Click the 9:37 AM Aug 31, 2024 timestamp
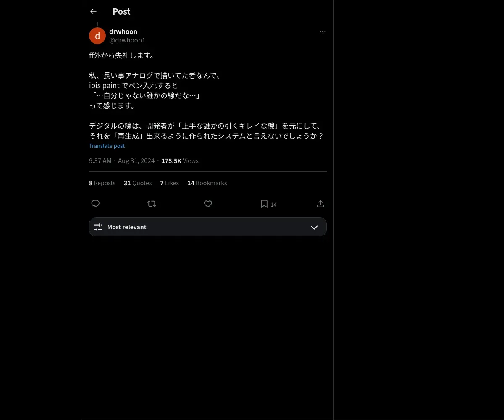The width and height of the screenshot is (504, 420). tap(122, 161)
